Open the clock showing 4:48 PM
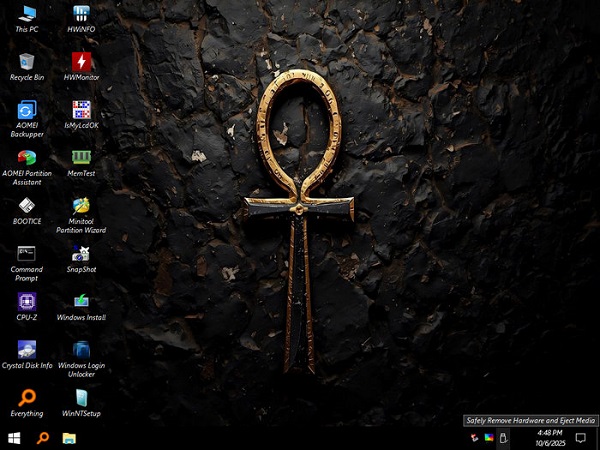The height and width of the screenshot is (450, 600). [x=550, y=438]
